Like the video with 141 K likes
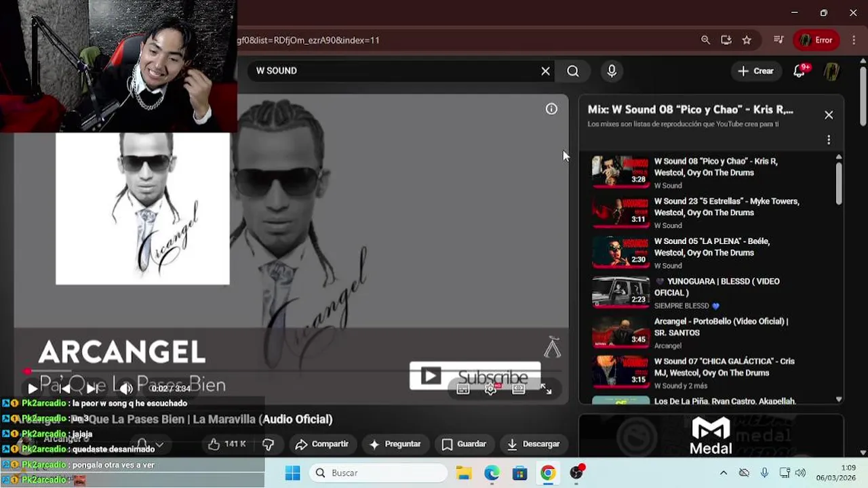This screenshot has width=868, height=488. [227, 444]
